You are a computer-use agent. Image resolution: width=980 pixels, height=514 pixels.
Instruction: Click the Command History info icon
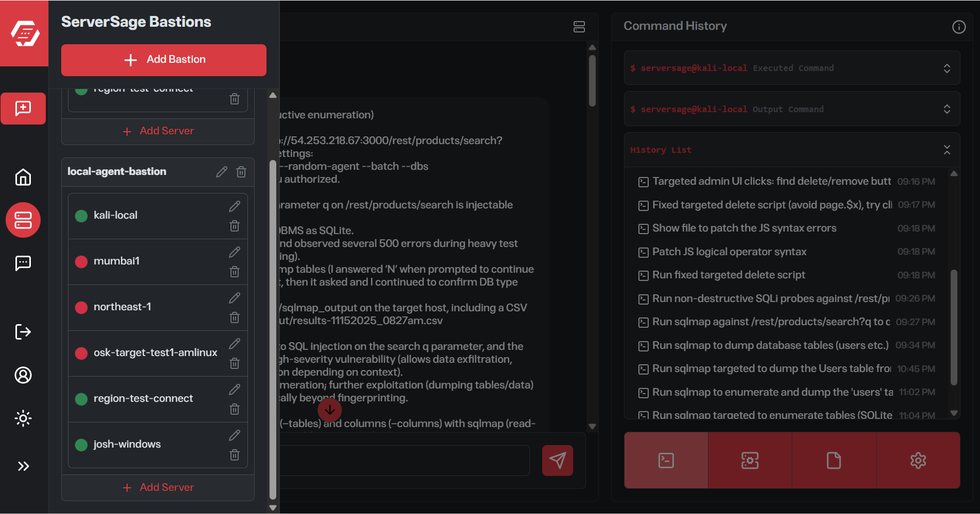click(959, 27)
